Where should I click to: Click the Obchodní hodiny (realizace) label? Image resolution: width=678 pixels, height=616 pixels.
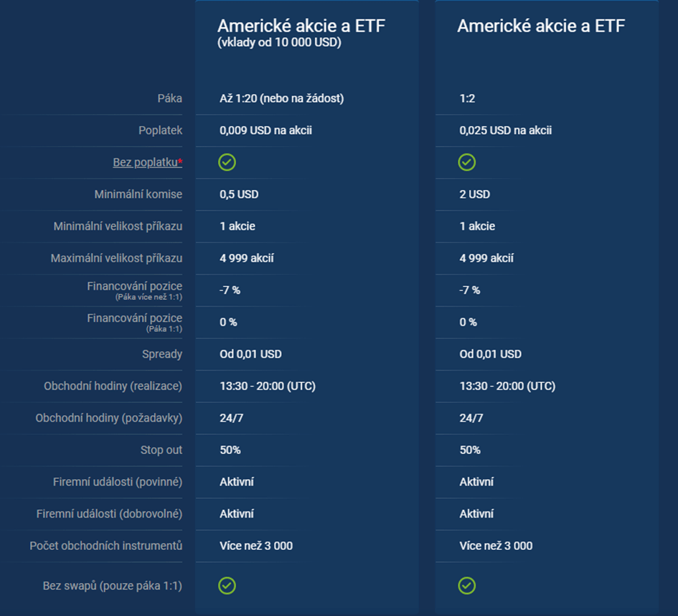tap(113, 386)
